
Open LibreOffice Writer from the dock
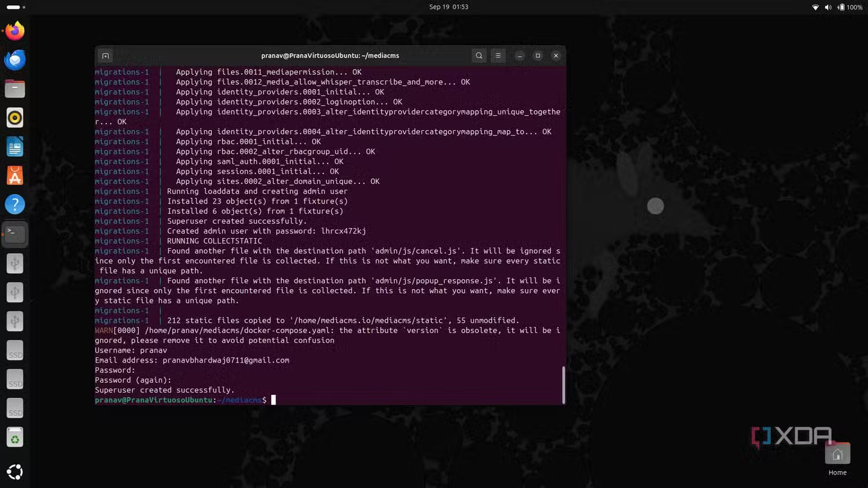coord(15,147)
